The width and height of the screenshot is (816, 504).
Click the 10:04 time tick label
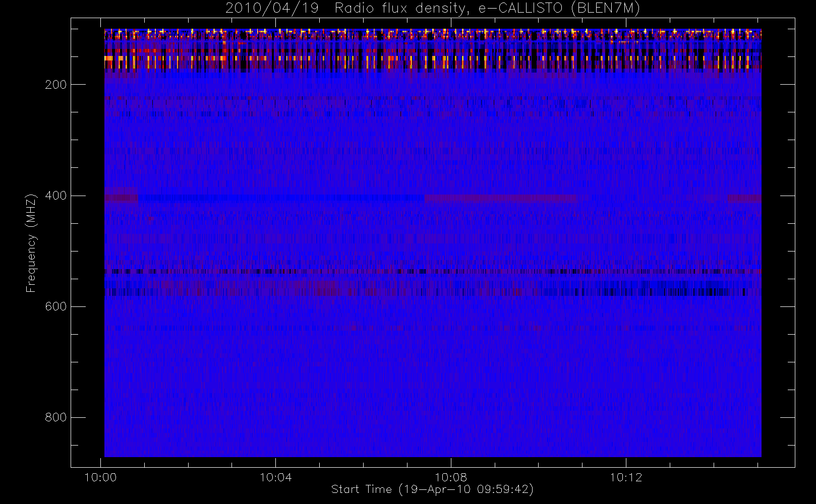tap(275, 477)
